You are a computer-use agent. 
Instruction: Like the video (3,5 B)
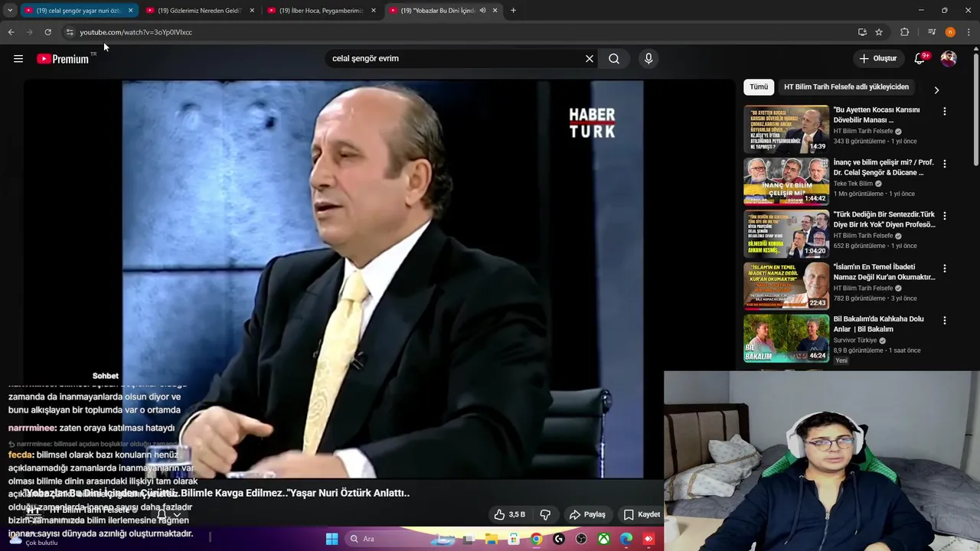point(510,514)
